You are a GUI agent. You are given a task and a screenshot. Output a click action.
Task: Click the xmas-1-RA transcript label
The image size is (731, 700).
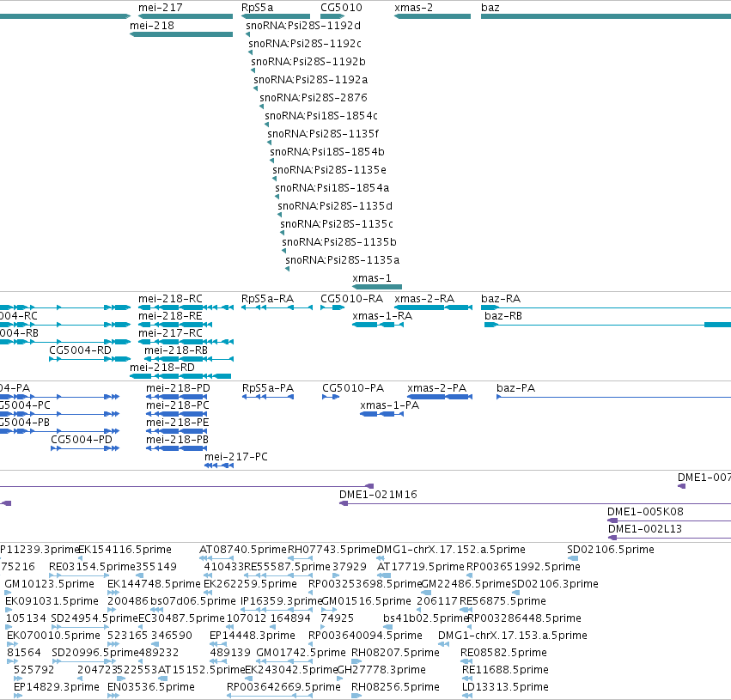pos(382,316)
